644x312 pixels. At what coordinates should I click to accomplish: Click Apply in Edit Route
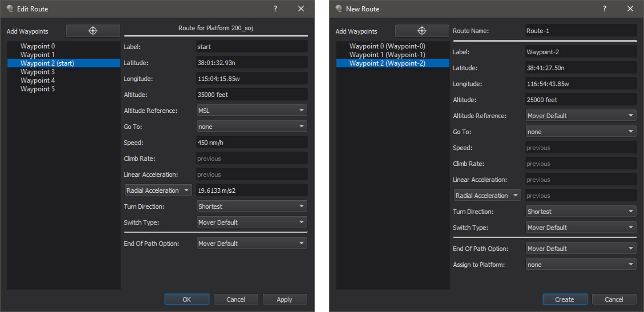[x=285, y=299]
